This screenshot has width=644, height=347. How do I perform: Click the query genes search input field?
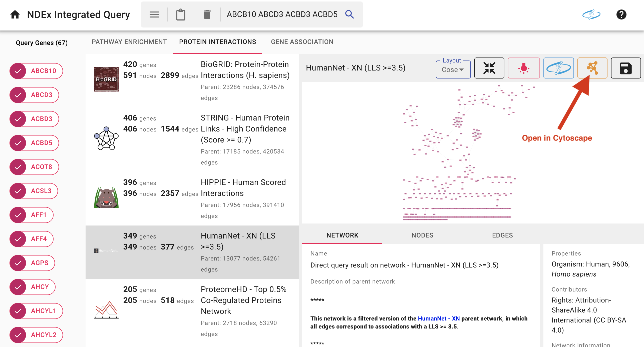click(x=282, y=14)
